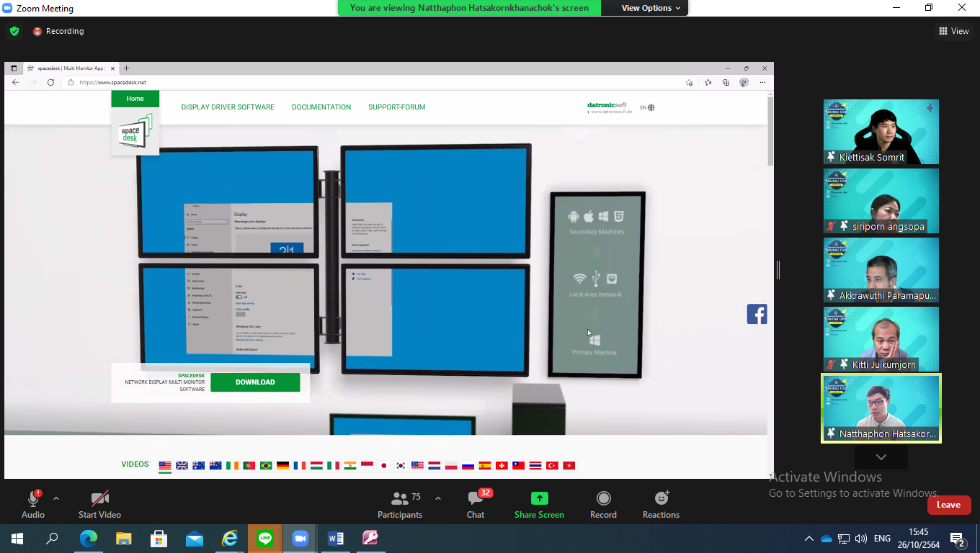Open SUPPORT-FORUM menu item
The height and width of the screenshot is (553, 980).
point(397,107)
